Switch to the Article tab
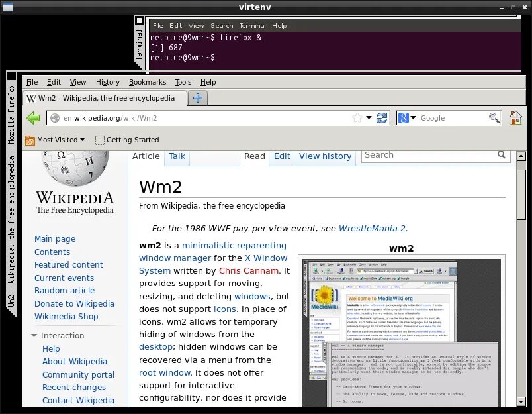532x414 pixels. click(x=146, y=156)
